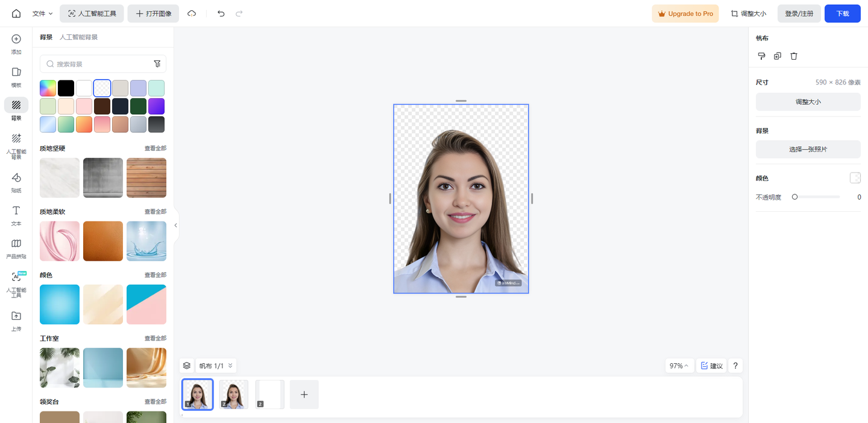Undo the last action

pyautogui.click(x=221, y=13)
